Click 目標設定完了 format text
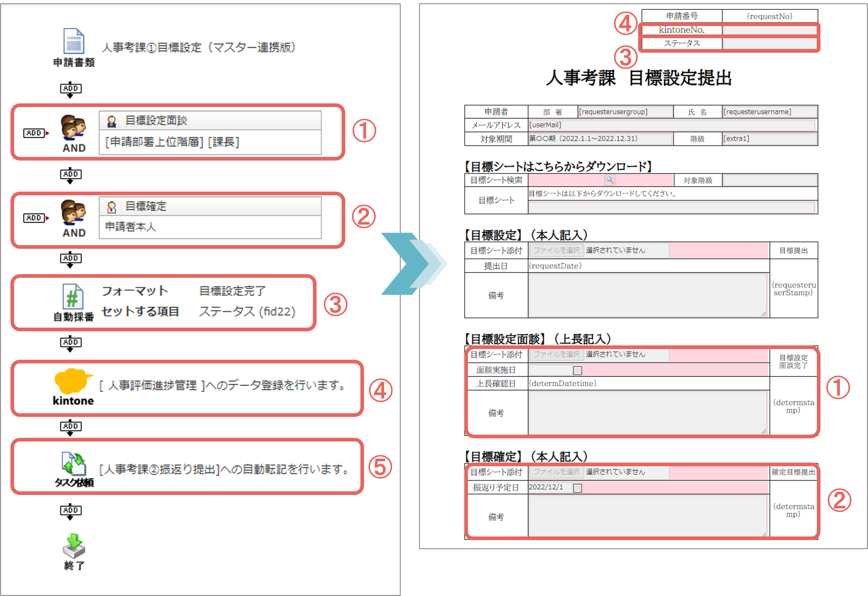This screenshot has width=868, height=596. [x=232, y=291]
